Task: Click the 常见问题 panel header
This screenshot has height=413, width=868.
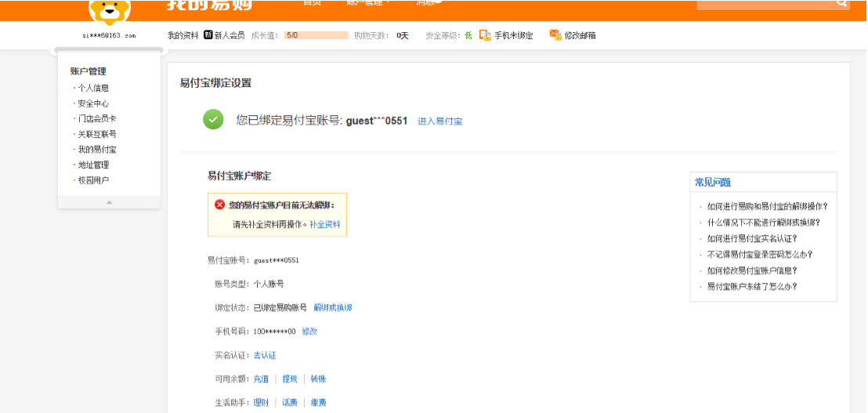Action: 713,183
